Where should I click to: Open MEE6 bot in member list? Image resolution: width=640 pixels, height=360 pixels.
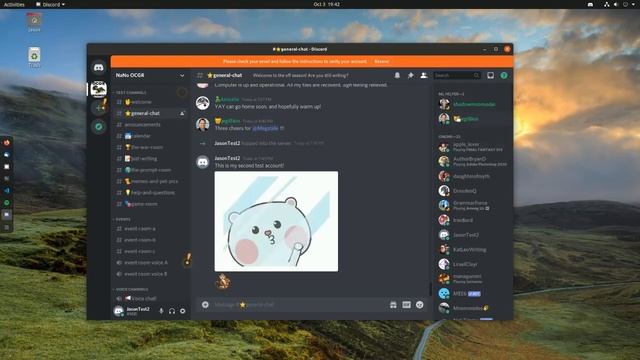tap(473, 293)
